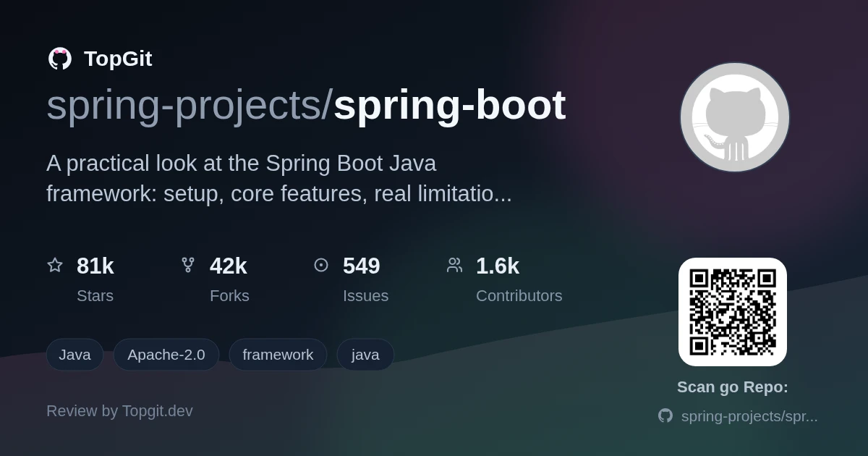Click the contributors people icon beside 1.6k

click(x=454, y=265)
